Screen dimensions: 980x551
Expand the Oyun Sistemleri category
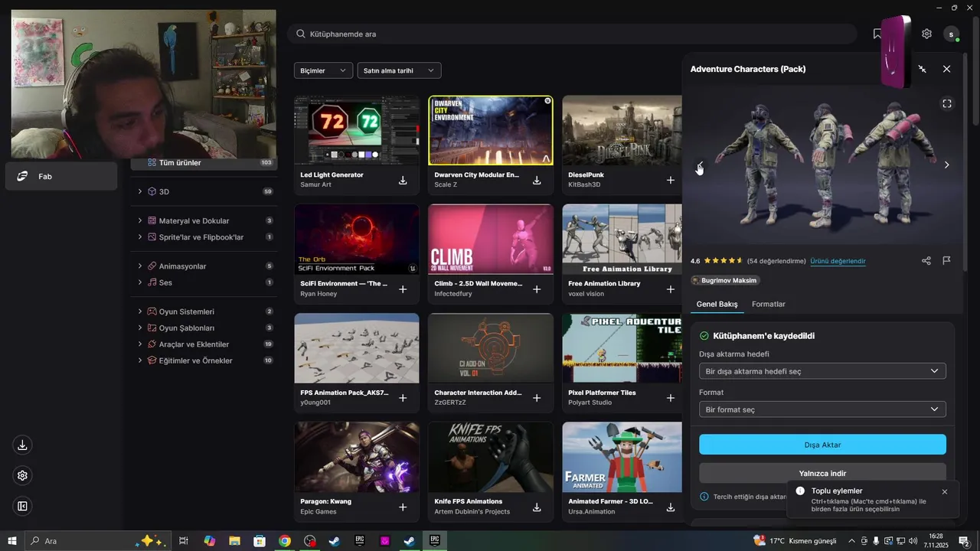tap(140, 311)
